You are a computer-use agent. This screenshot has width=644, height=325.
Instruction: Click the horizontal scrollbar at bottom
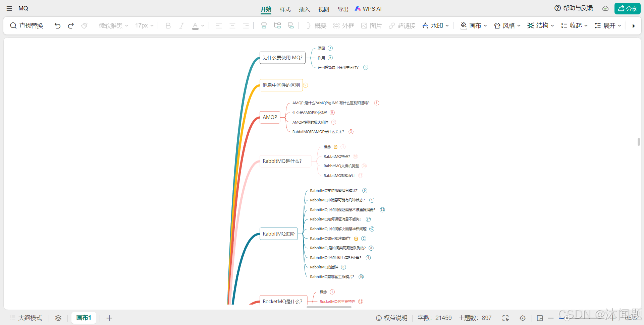tap(329, 307)
